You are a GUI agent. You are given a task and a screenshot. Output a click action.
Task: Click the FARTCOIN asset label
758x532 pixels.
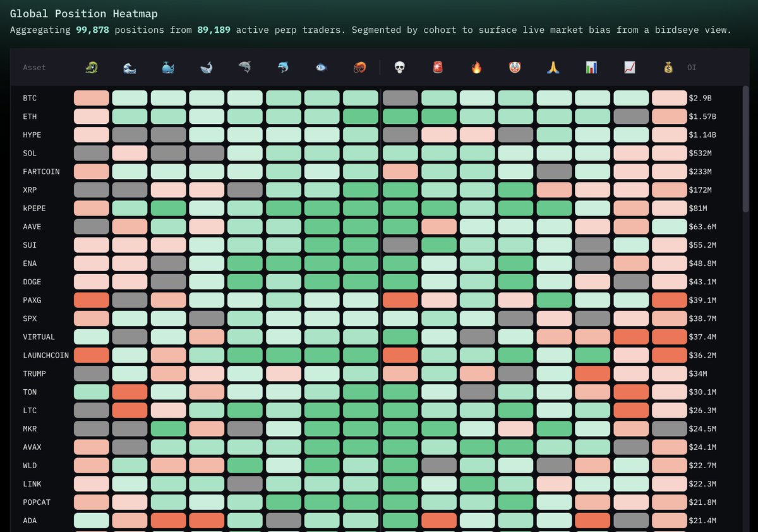(41, 172)
